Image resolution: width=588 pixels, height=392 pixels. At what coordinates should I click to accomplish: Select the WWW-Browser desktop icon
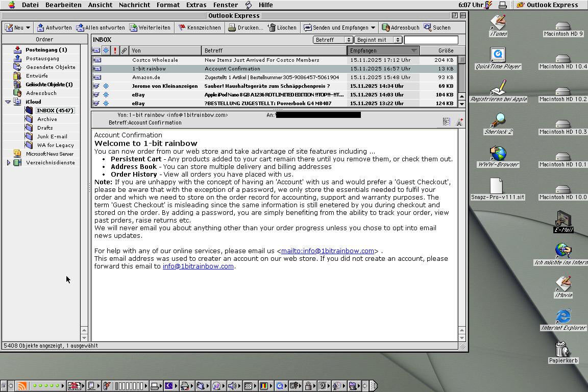pyautogui.click(x=498, y=156)
